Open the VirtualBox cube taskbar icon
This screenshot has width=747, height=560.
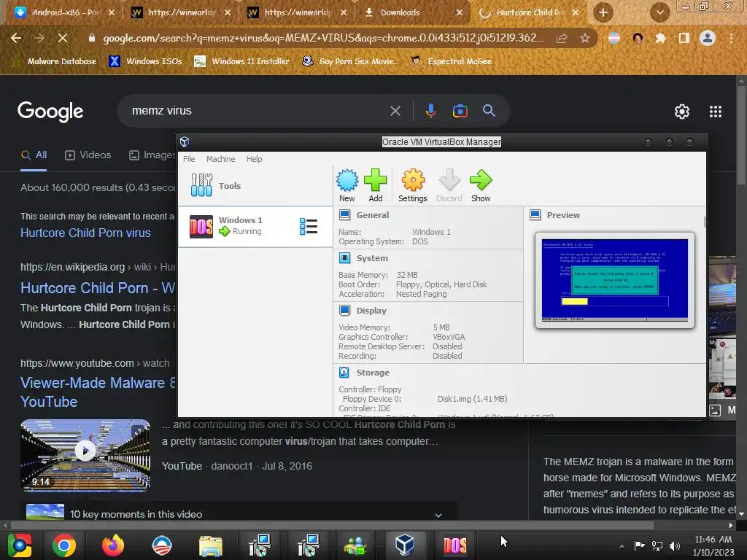tap(404, 545)
